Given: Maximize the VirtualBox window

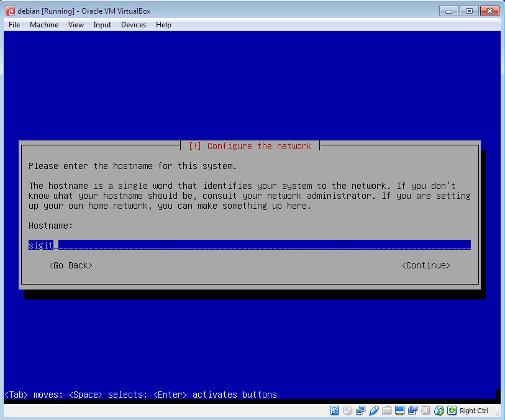Looking at the screenshot, I should (469, 11).
